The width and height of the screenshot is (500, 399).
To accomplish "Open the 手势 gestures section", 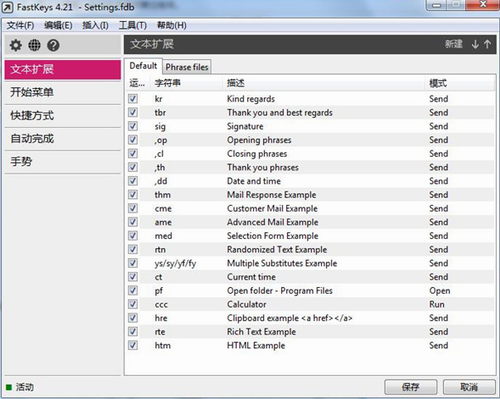I will point(63,162).
